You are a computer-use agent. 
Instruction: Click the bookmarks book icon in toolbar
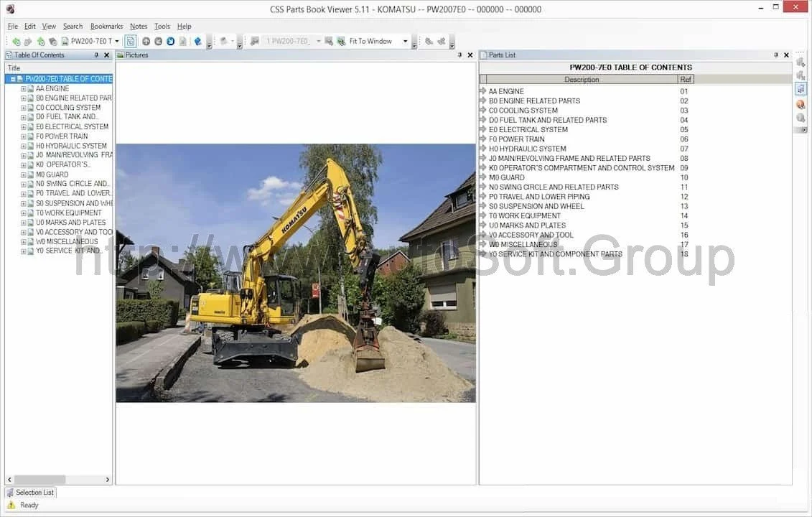click(198, 42)
